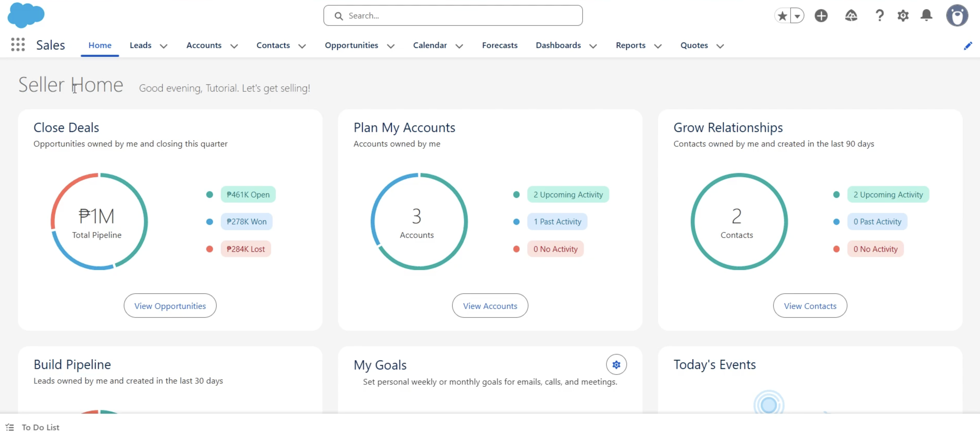Expand the Contacts tab chevron menu
980x437 pixels.
tap(302, 46)
